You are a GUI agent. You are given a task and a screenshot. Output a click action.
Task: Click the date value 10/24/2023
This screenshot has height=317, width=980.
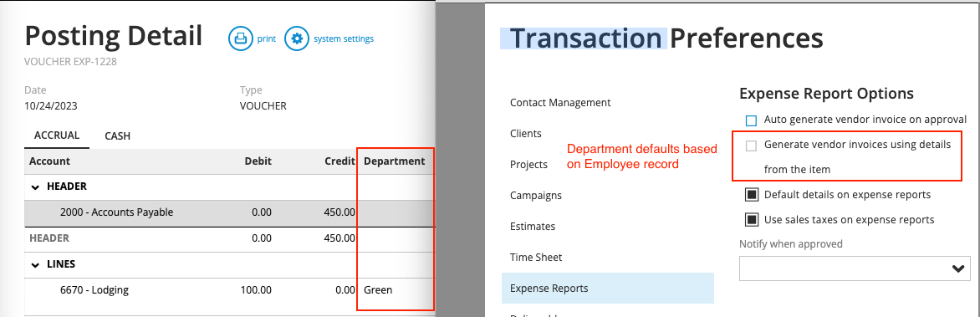[x=51, y=106]
